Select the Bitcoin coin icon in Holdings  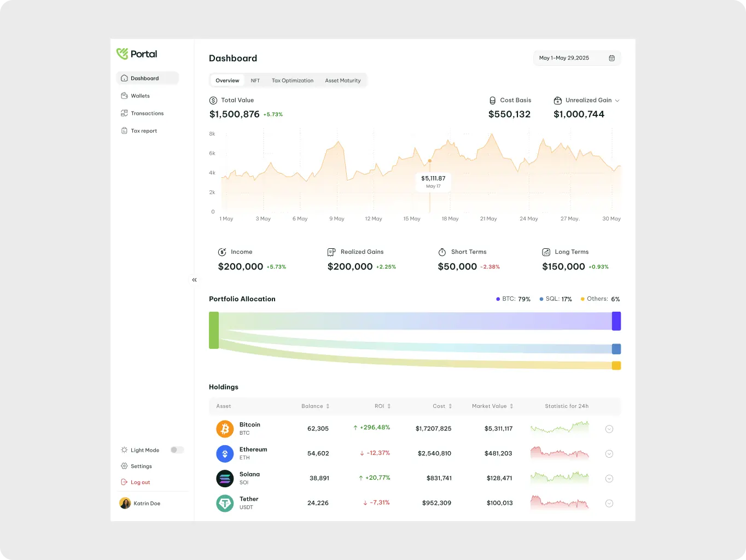225,429
